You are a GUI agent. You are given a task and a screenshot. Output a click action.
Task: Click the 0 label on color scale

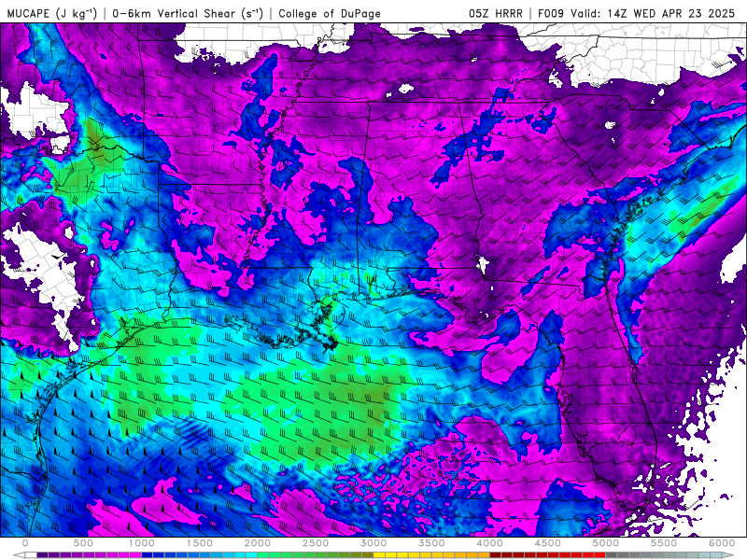pos(25,543)
